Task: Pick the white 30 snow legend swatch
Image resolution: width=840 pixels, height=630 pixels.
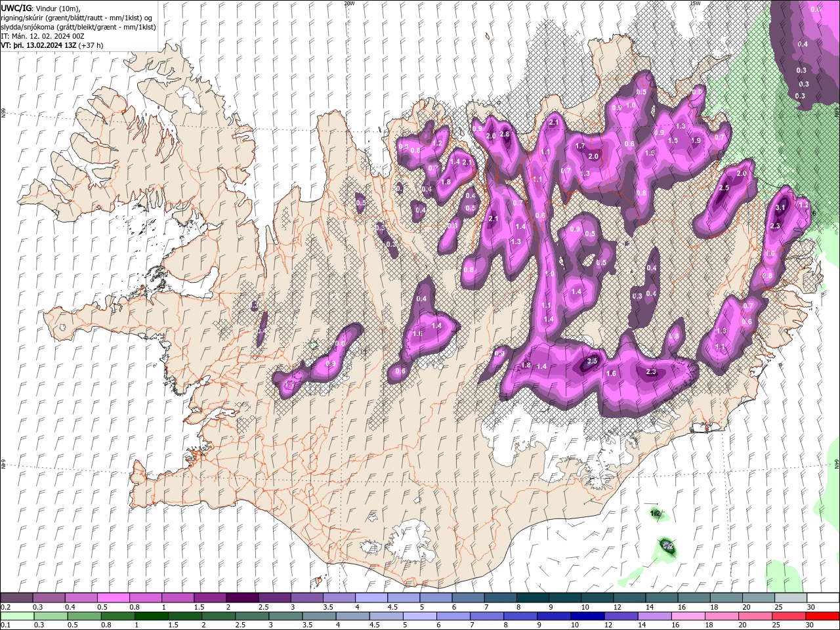Action: point(823,598)
